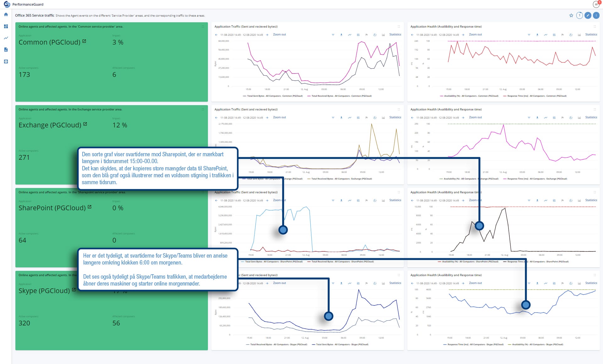Viewport: 603px width, 364px height.
Task: Toggle Total Sent Bytes Common (PGCloud) legend series
Action: click(273, 96)
